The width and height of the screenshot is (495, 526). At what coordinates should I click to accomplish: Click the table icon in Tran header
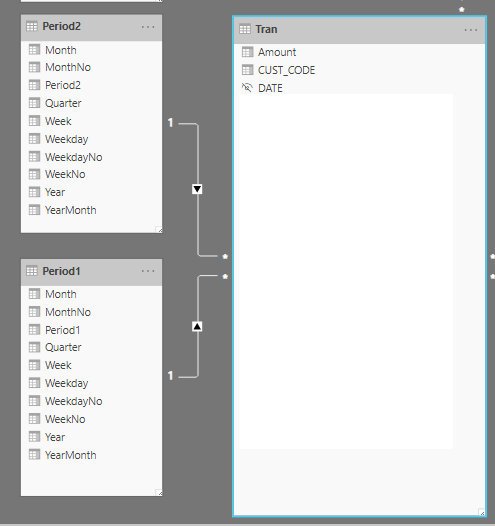click(245, 29)
